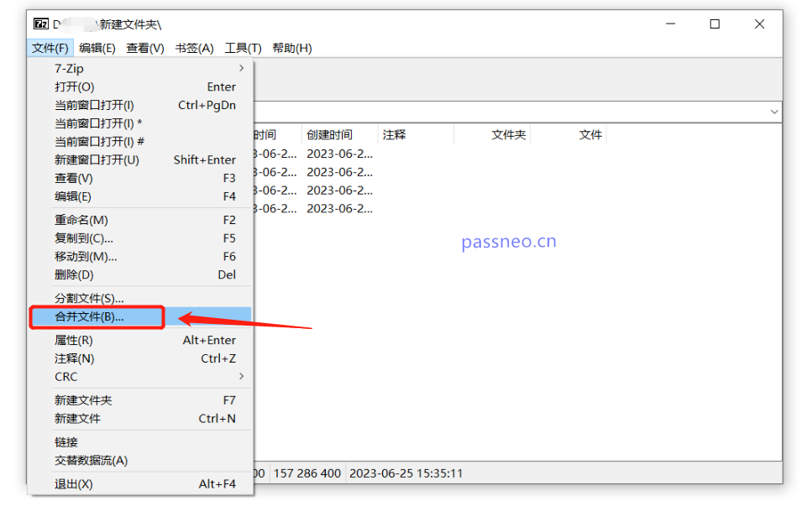
Task: Choose 复制到(C)... entry
Action: click(140, 238)
